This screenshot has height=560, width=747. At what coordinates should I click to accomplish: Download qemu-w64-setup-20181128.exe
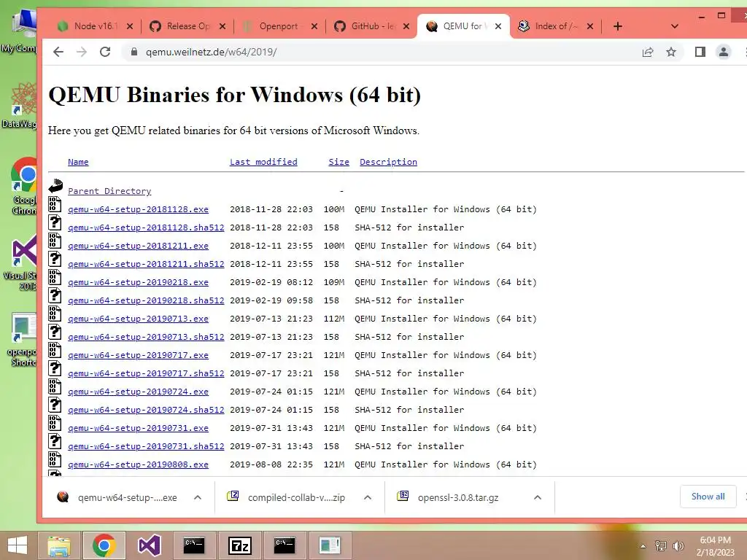(138, 209)
